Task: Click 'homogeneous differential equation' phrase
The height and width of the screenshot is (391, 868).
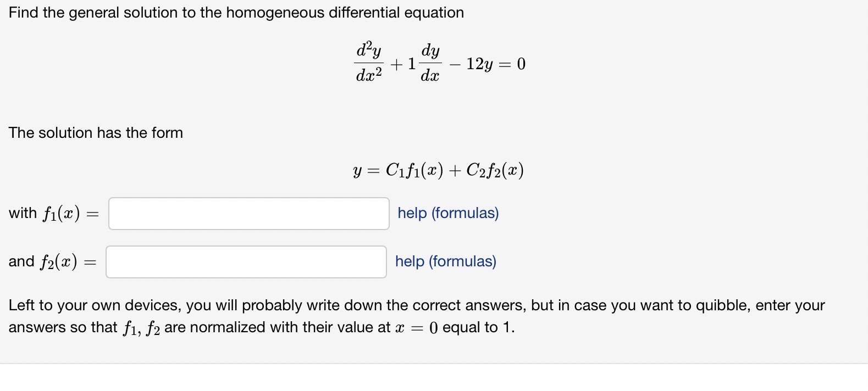Action: click(345, 13)
